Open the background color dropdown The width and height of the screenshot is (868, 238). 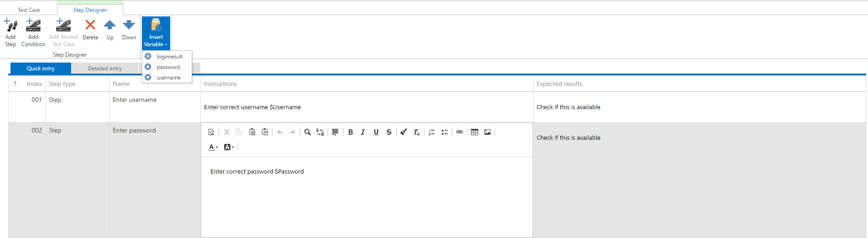tap(229, 147)
